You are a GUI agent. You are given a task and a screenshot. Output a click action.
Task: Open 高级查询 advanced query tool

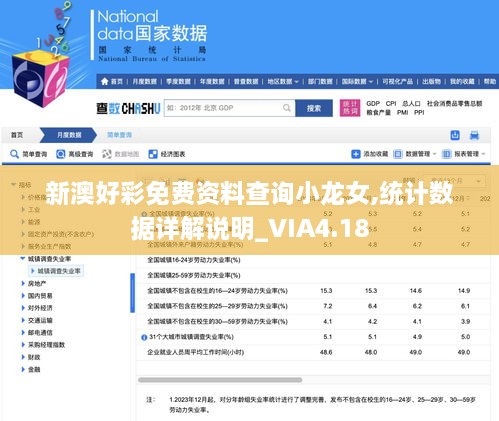tap(75, 154)
